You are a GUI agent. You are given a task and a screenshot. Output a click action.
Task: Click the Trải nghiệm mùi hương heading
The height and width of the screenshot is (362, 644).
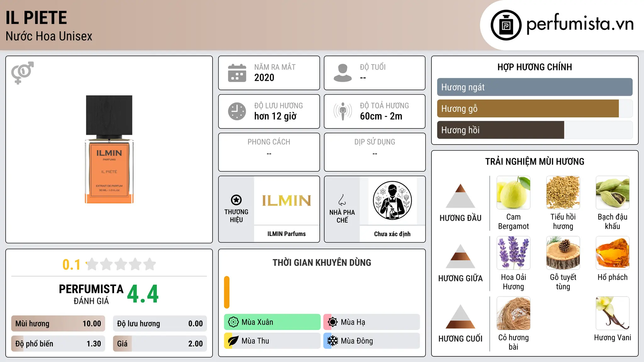click(535, 162)
